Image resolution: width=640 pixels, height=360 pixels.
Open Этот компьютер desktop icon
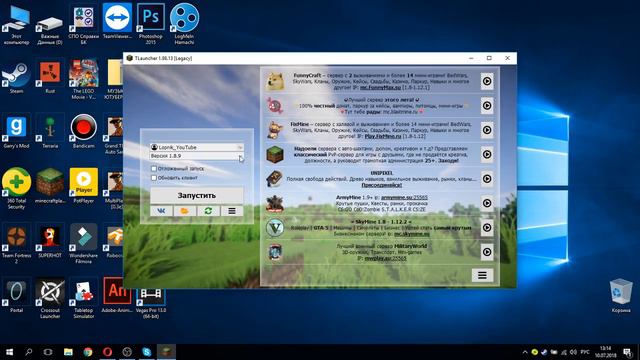16,25
